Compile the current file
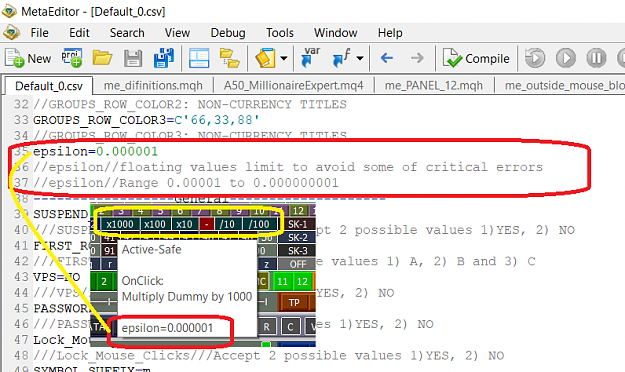This screenshot has width=625, height=372. point(476,59)
